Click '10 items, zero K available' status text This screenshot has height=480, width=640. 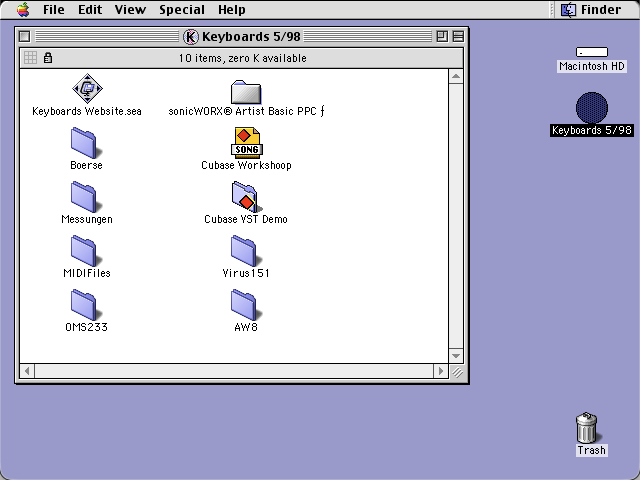[242, 58]
